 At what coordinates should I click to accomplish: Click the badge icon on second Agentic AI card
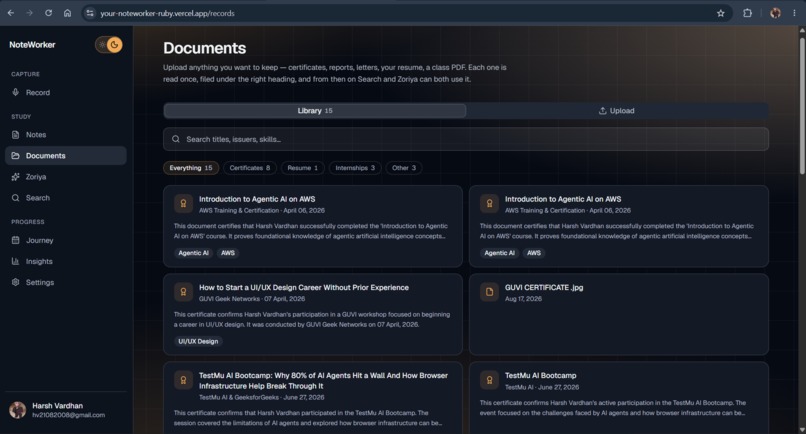489,203
